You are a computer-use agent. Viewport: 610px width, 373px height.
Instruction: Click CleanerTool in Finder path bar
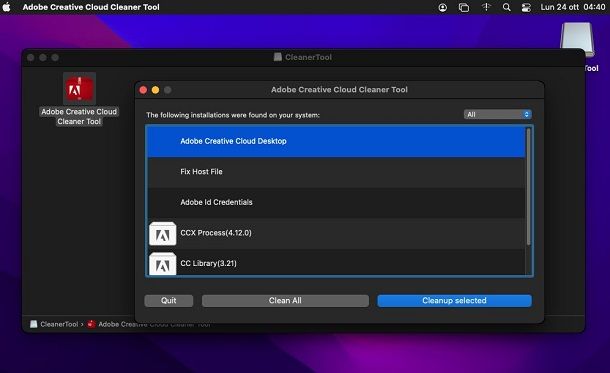point(54,324)
